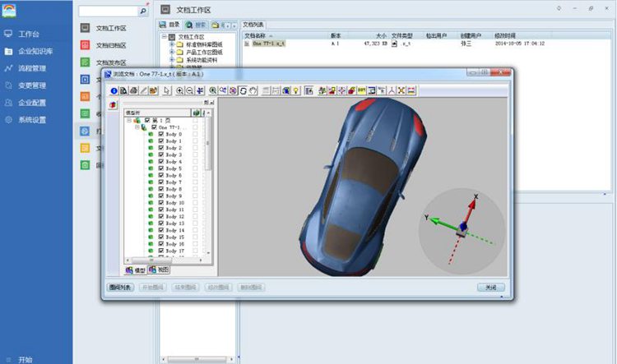Toggle the Body 5 checkbox

click(161, 168)
